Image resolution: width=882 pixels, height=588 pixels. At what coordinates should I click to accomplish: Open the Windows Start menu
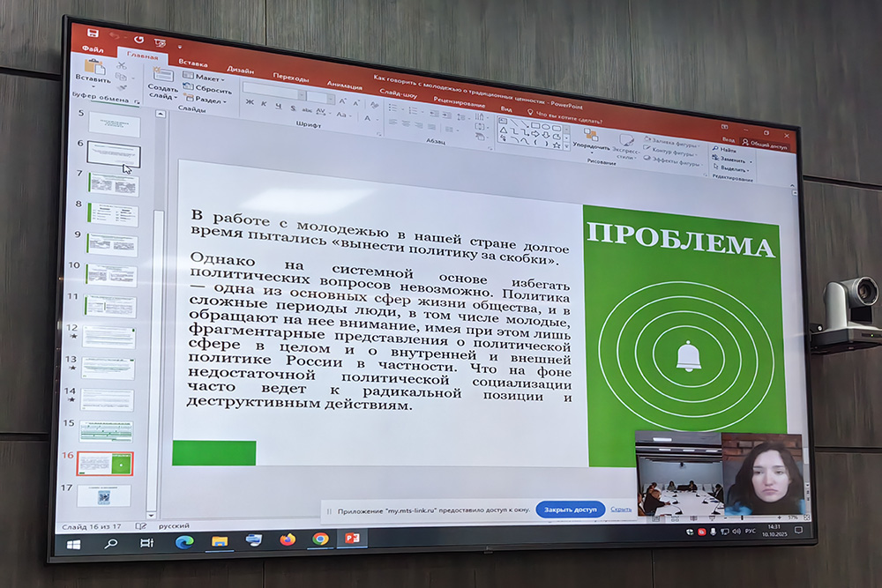(x=74, y=544)
